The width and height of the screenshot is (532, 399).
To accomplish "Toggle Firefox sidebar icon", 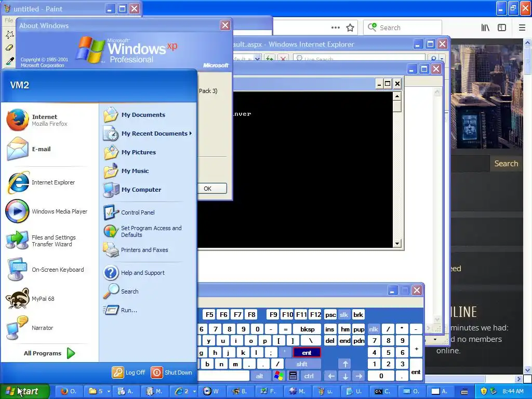I will click(x=502, y=28).
